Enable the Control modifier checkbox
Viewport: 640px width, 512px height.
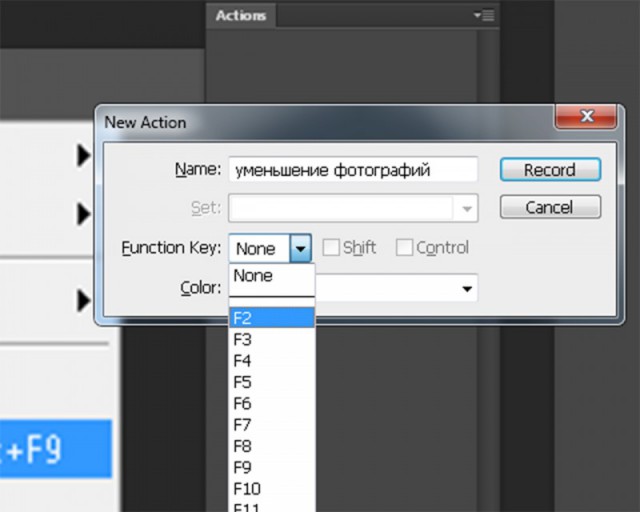404,247
